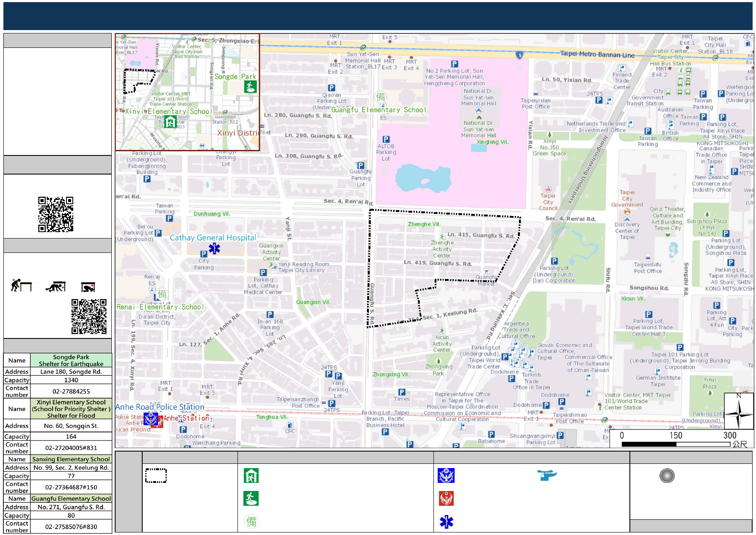The width and height of the screenshot is (756, 535).
Task: Click the 'Zhongxing Vil.' map label
Action: pos(391,374)
